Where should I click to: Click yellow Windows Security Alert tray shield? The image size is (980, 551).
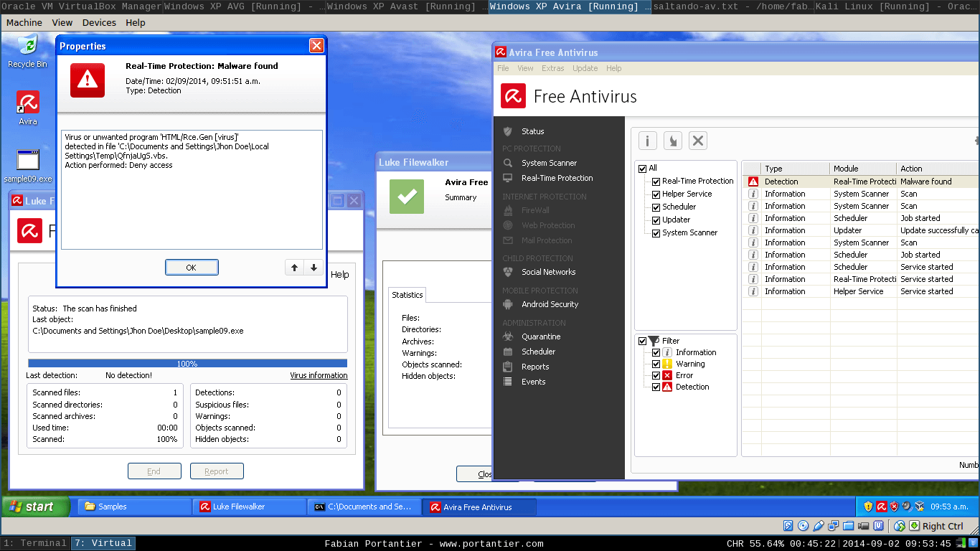click(x=868, y=507)
